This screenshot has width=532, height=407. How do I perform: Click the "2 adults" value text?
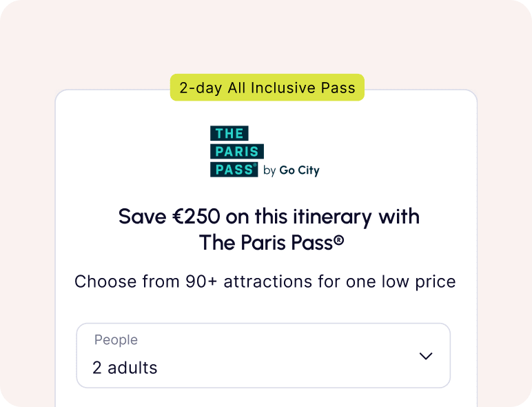click(125, 368)
